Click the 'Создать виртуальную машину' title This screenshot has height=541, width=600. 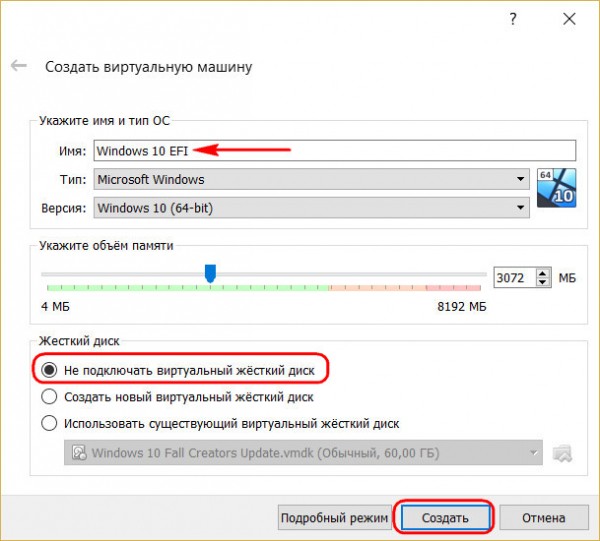click(x=148, y=67)
